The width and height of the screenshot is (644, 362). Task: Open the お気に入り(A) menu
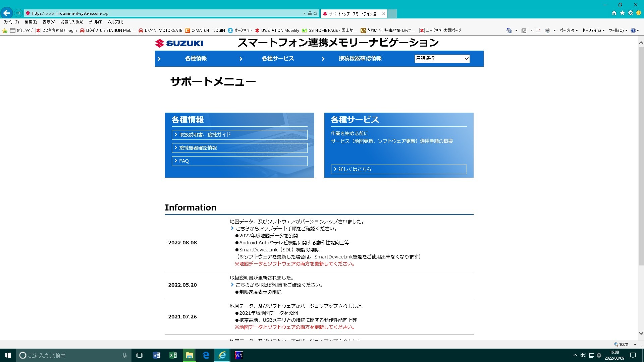point(72,22)
